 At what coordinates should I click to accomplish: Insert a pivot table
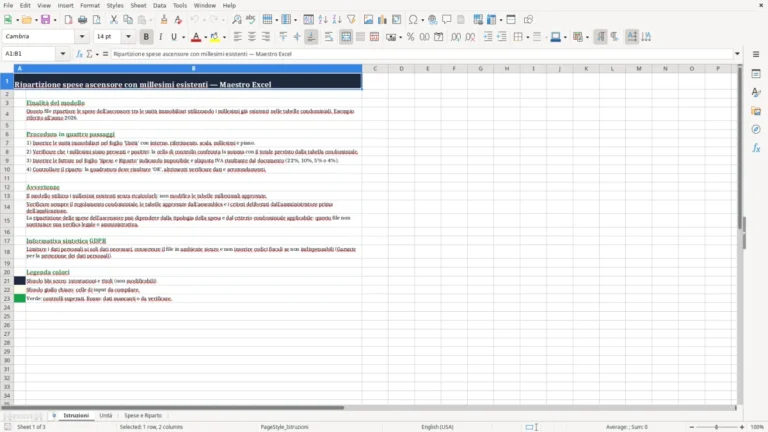click(x=397, y=20)
